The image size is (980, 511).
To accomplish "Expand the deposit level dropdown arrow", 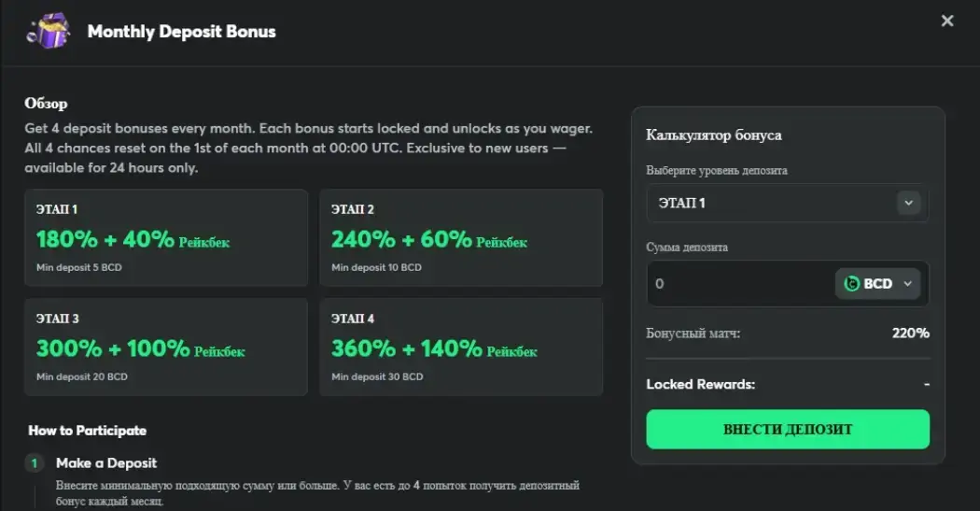I will 908,203.
